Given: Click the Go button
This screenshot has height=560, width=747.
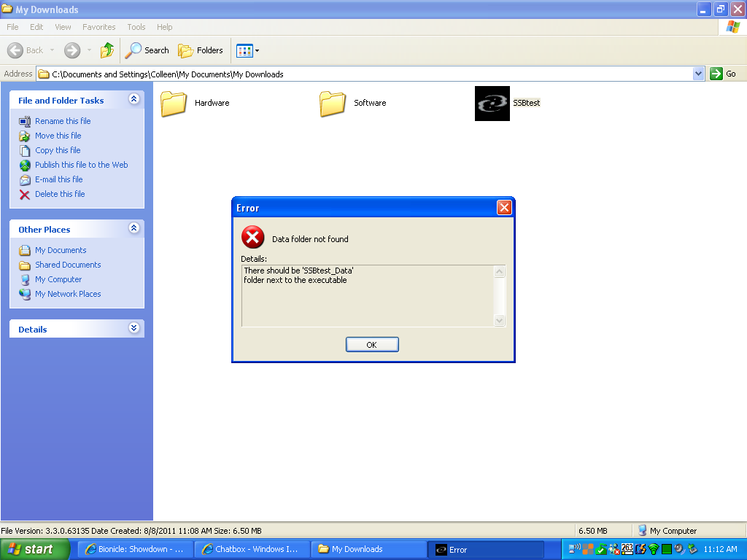Looking at the screenshot, I should (723, 74).
